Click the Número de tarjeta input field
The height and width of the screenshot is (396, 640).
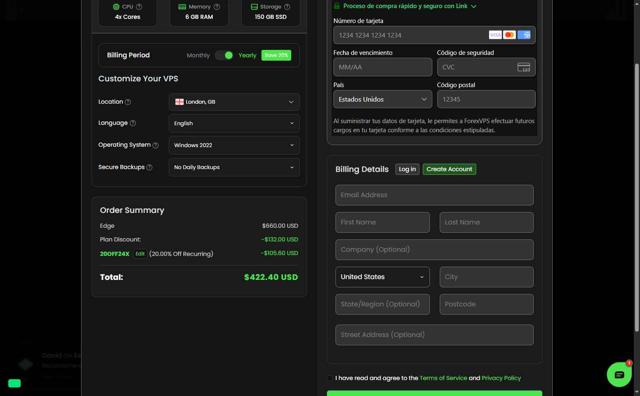pos(434,35)
